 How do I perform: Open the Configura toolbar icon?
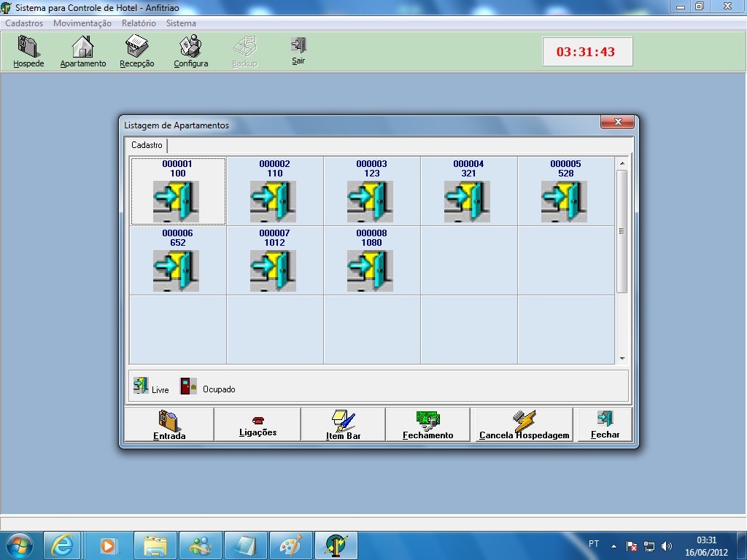coord(190,52)
